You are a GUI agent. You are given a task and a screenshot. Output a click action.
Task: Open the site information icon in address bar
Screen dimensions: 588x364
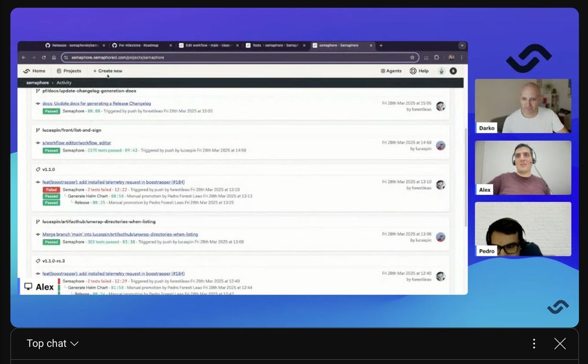[x=66, y=58]
